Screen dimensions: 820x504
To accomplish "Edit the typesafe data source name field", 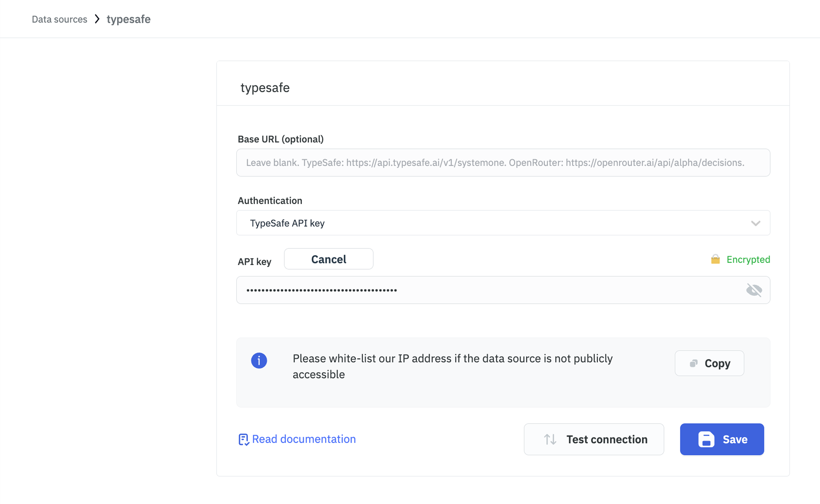I will (x=265, y=87).
